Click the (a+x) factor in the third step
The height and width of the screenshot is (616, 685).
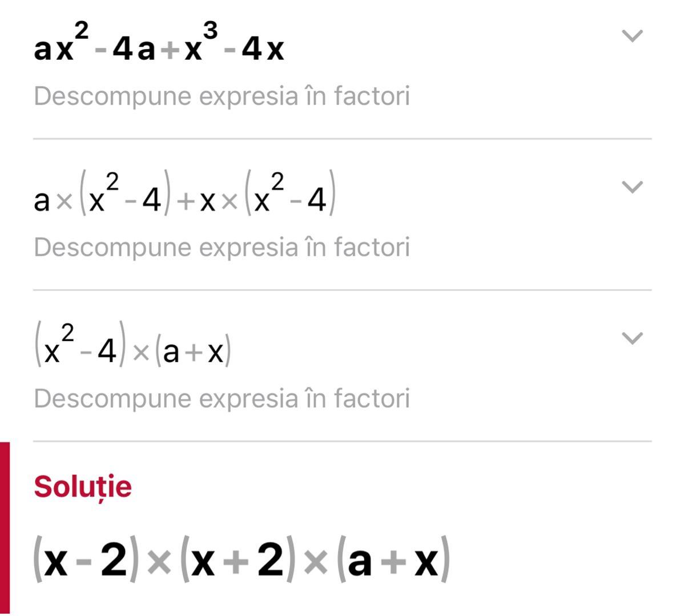193,351
